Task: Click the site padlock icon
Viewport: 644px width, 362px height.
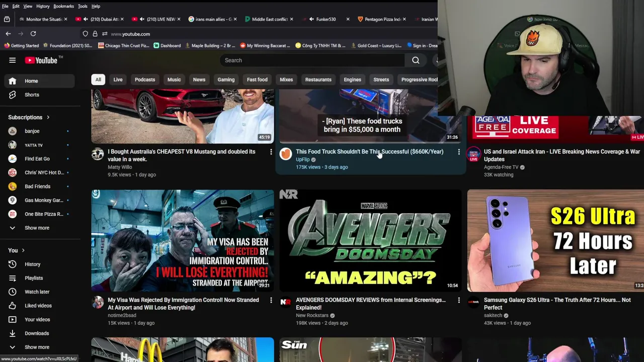Action: click(x=95, y=34)
